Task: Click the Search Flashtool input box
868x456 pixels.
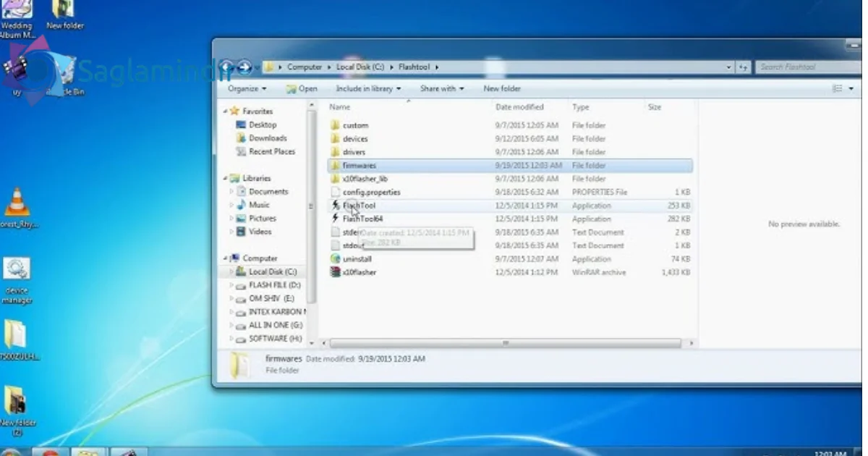Action: tap(809, 67)
